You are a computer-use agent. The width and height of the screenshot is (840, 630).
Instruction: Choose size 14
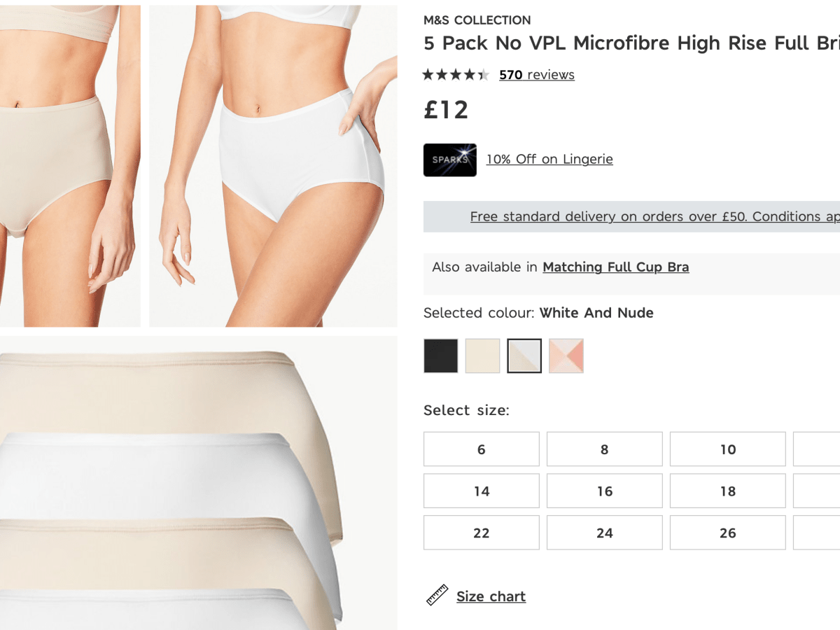tap(482, 491)
